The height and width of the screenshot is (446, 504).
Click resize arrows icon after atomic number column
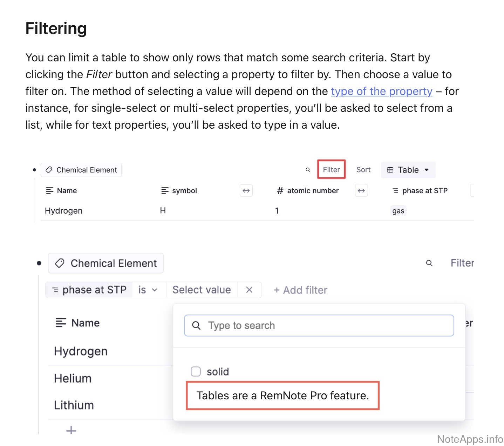tap(361, 191)
